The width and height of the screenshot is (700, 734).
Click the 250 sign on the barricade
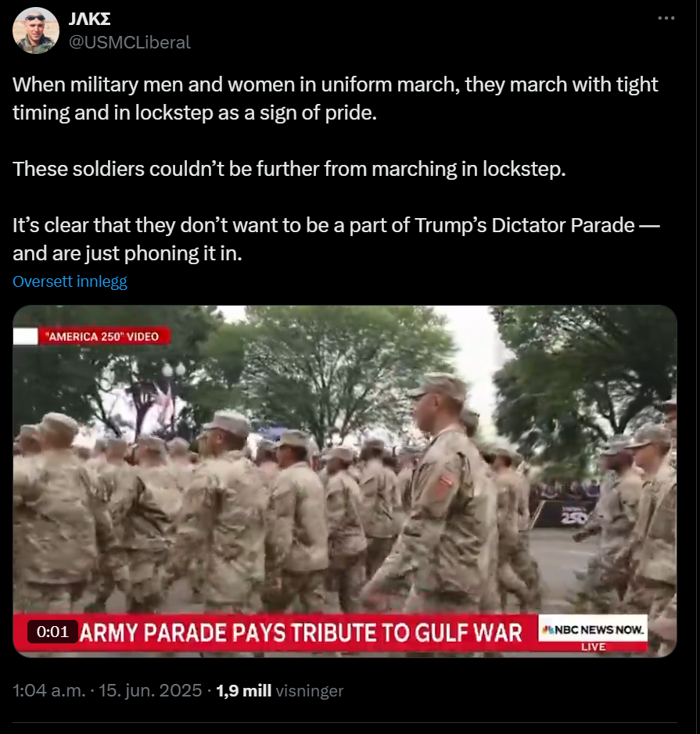click(573, 517)
